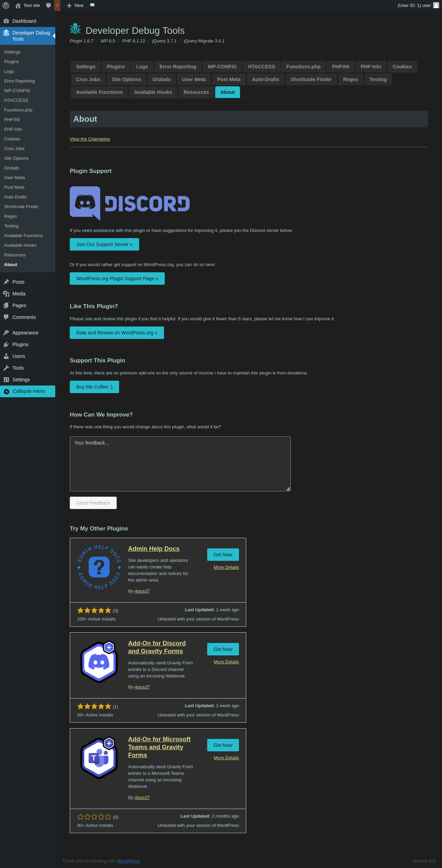The width and height of the screenshot is (442, 868).
Task: Open Apos37 author link under Discord add-on
Action: point(142,687)
